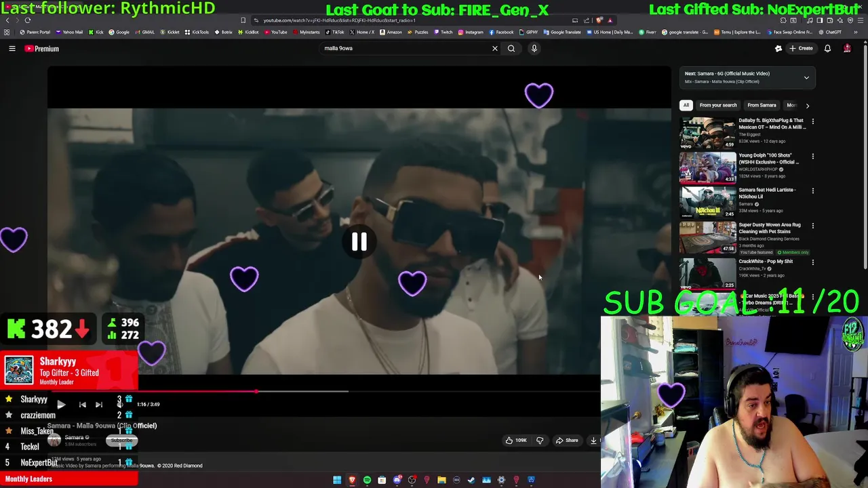This screenshot has height=488, width=868.
Task: Clear the search text with X icon
Action: coord(495,48)
